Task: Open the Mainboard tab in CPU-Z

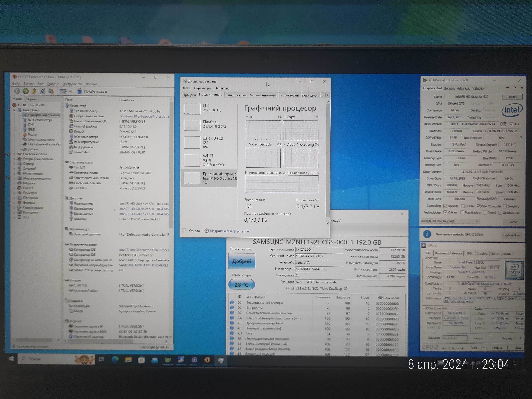Action: click(441, 253)
